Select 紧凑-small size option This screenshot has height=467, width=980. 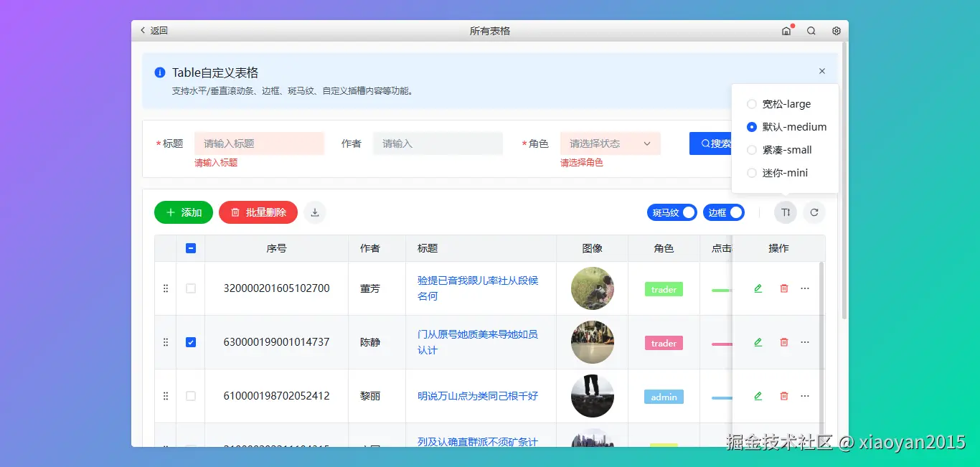[x=780, y=150]
